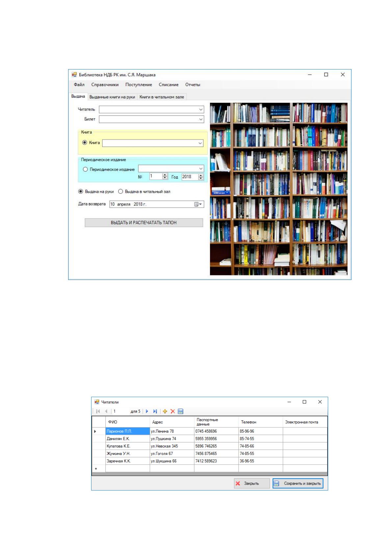Open the calendar icon in Дата возврата
Image resolution: width=392 pixels, height=554 pixels.
tap(198, 204)
